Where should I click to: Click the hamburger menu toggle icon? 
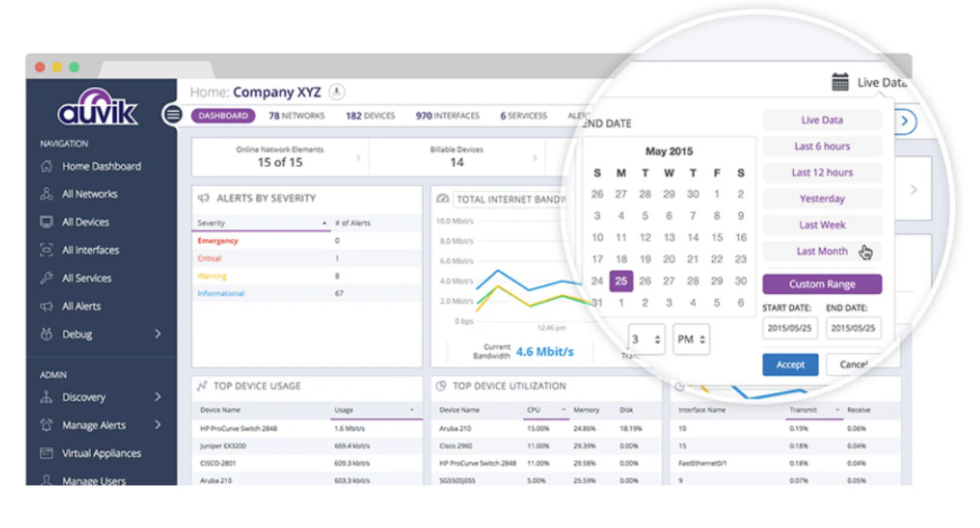pyautogui.click(x=173, y=114)
